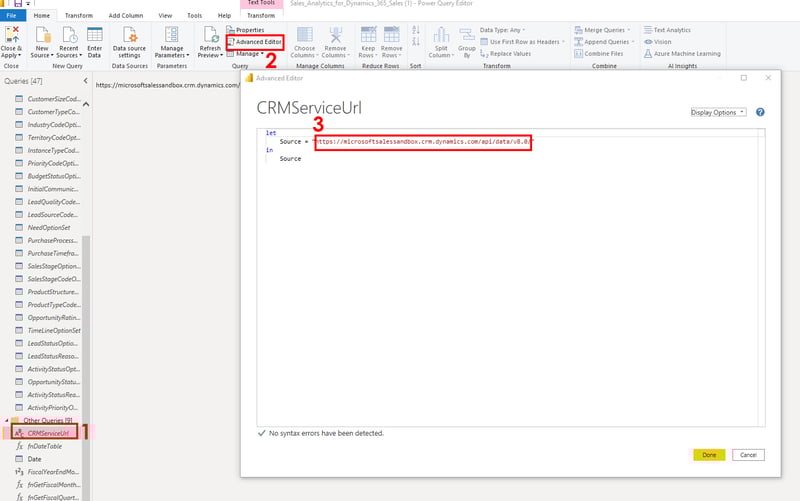The width and height of the screenshot is (800, 501).
Task: Open Text Tools Transform tab
Action: pyautogui.click(x=261, y=15)
